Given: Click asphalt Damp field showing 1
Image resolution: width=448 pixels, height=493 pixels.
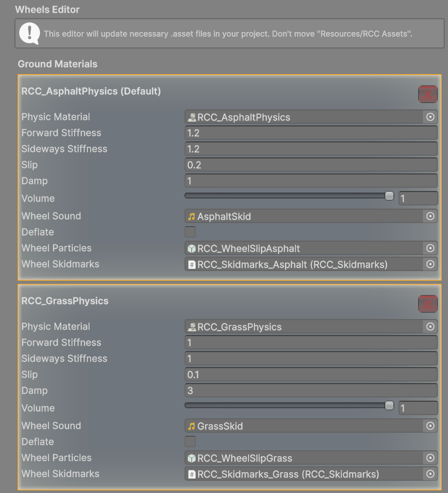Looking at the screenshot, I should click(x=311, y=181).
